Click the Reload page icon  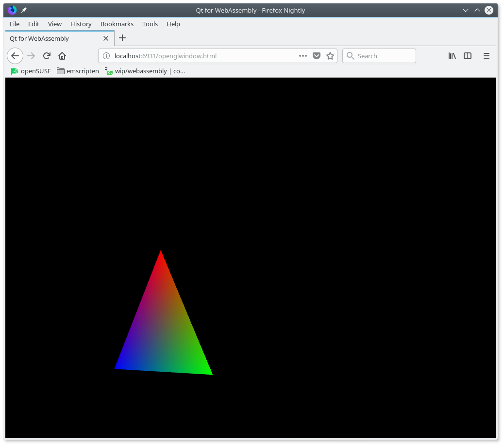(x=47, y=56)
